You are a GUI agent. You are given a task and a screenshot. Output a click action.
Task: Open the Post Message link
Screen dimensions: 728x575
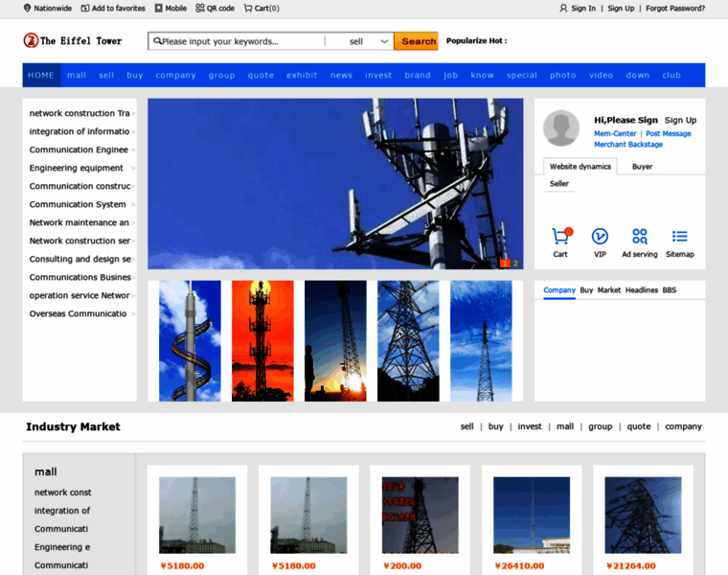[x=668, y=134]
